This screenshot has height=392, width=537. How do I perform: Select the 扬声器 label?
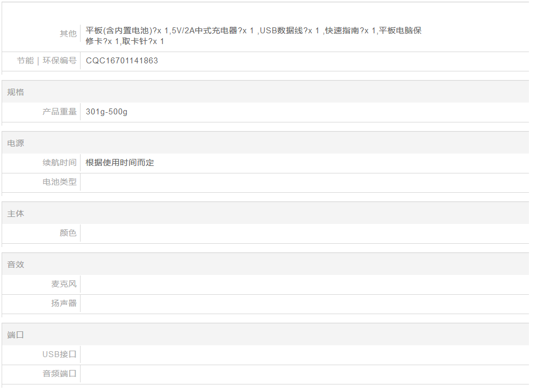pyautogui.click(x=64, y=303)
